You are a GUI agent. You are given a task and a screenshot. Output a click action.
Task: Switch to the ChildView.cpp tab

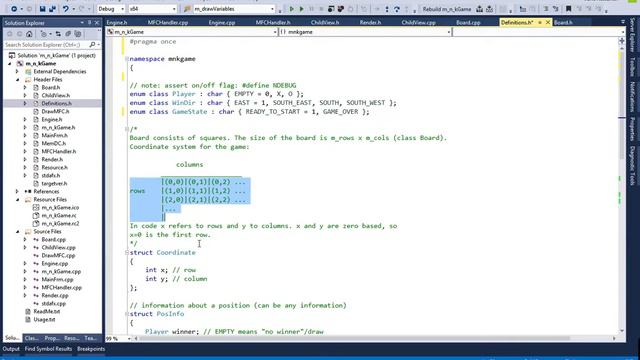click(x=418, y=22)
